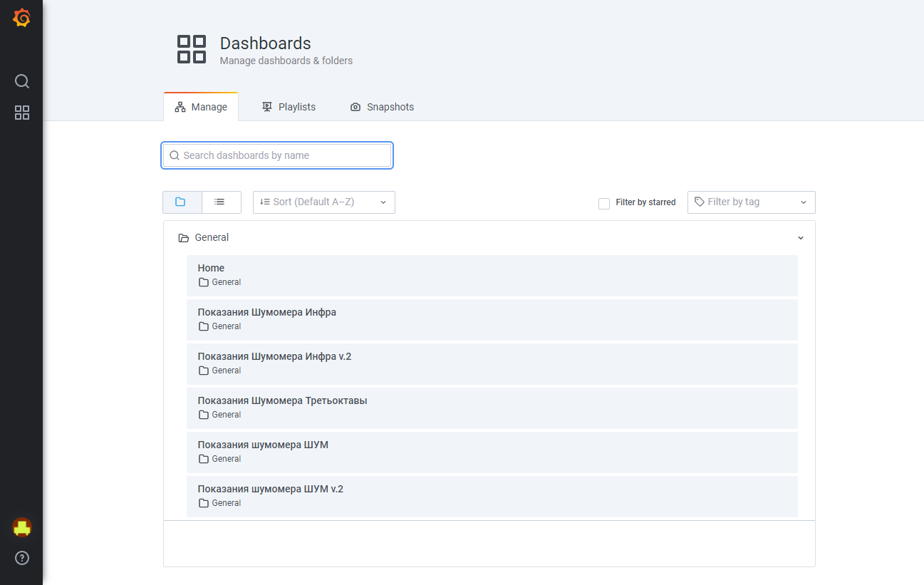Viewport: 924px width, 585px height.
Task: Collapse the General folder chevron
Action: click(800, 238)
